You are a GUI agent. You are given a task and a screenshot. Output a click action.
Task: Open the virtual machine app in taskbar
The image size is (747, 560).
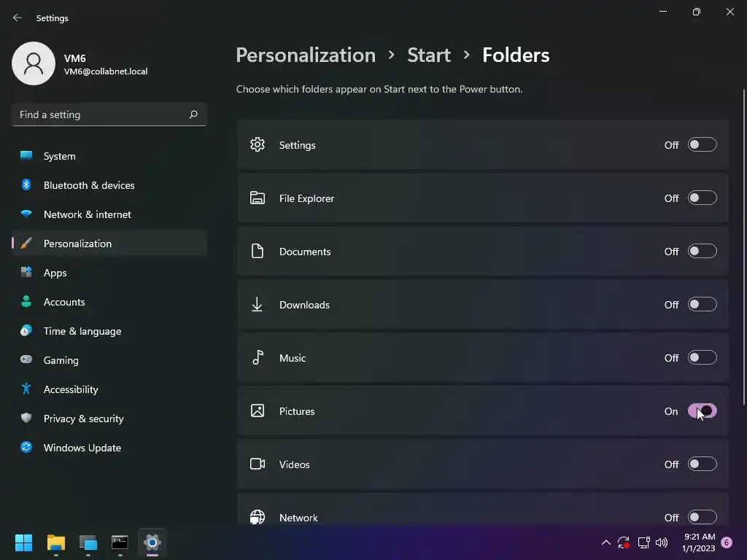pos(88,542)
